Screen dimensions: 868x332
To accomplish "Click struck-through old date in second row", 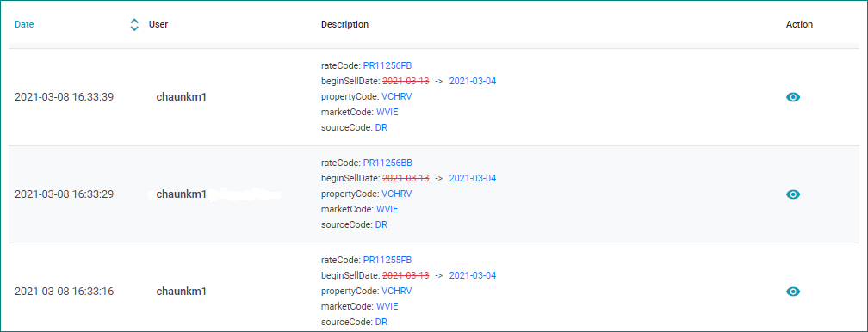I will [406, 178].
